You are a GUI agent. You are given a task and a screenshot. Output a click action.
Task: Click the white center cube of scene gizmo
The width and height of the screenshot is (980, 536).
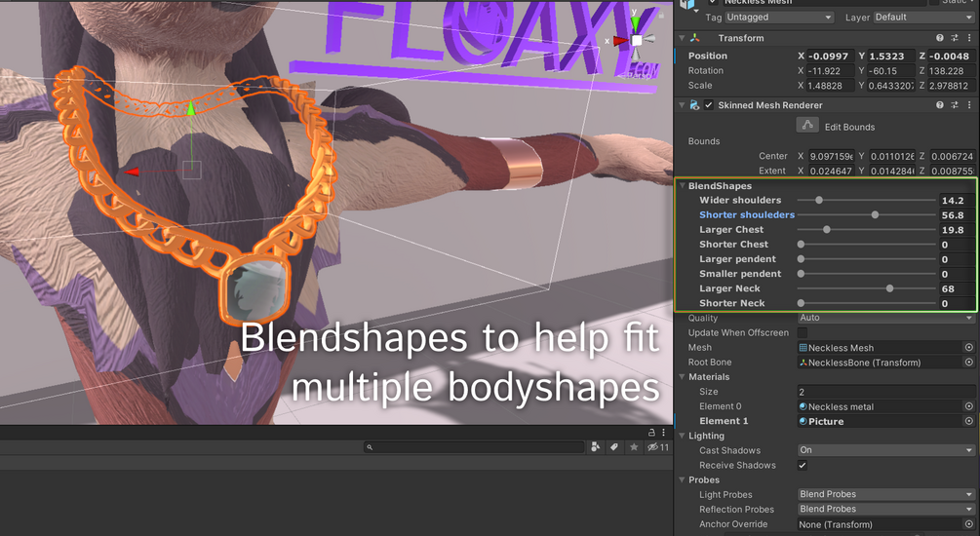(x=636, y=41)
